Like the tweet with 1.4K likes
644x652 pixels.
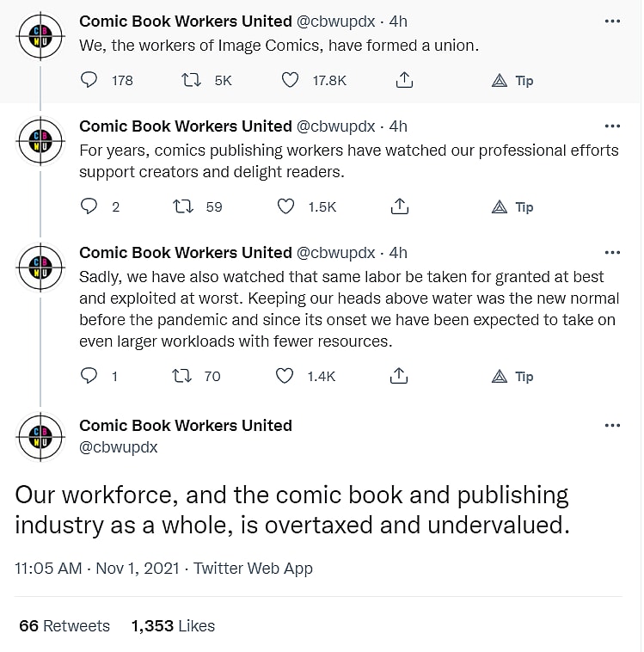(x=285, y=376)
